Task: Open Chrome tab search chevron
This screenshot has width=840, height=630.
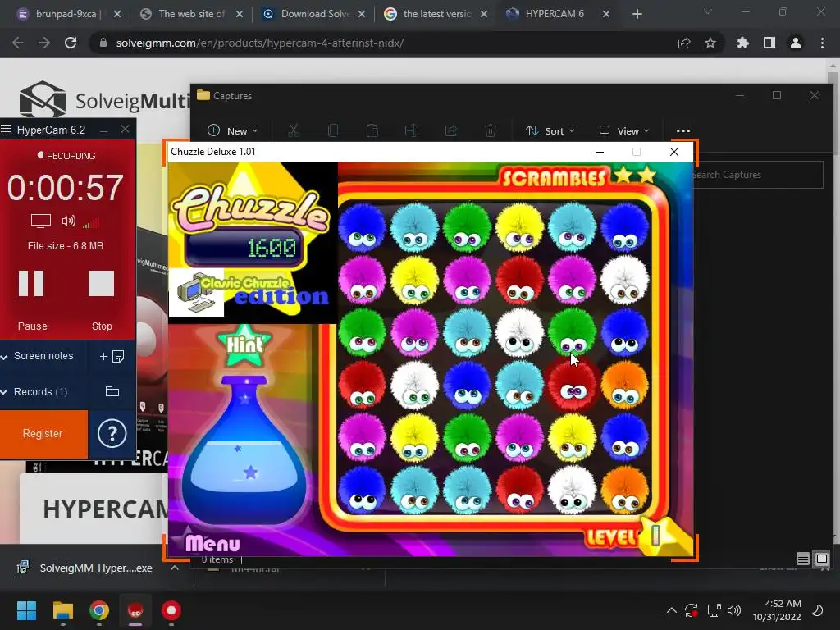Action: 708,11
